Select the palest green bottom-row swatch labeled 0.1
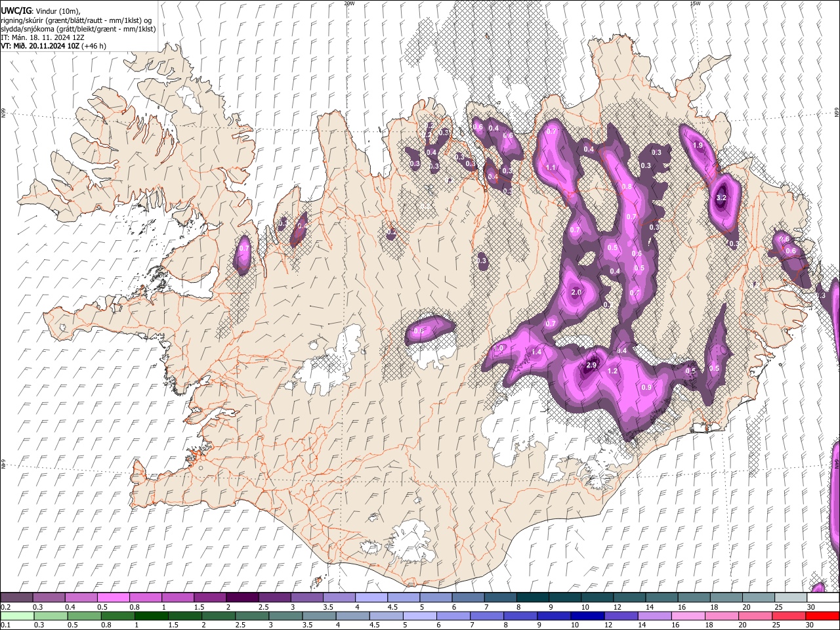The height and width of the screenshot is (630, 840). (16, 616)
